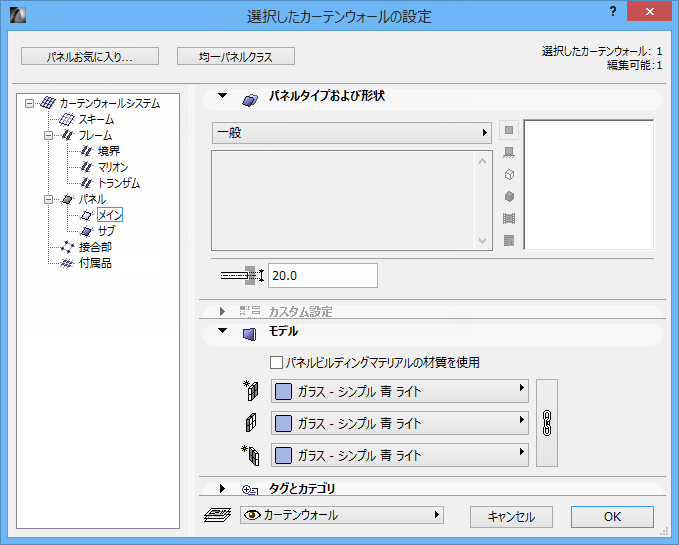Image resolution: width=679 pixels, height=545 pixels.
Task: Click the edge surface icon
Action: 251,423
